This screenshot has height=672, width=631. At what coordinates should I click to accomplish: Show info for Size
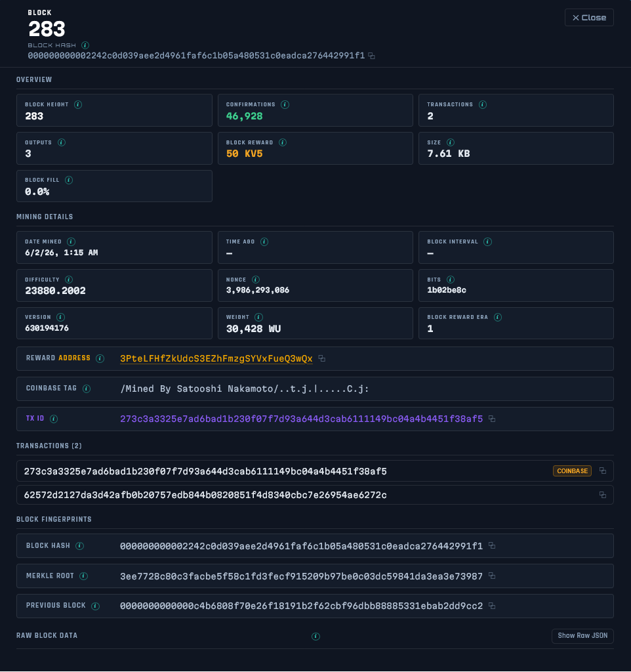coord(451,142)
